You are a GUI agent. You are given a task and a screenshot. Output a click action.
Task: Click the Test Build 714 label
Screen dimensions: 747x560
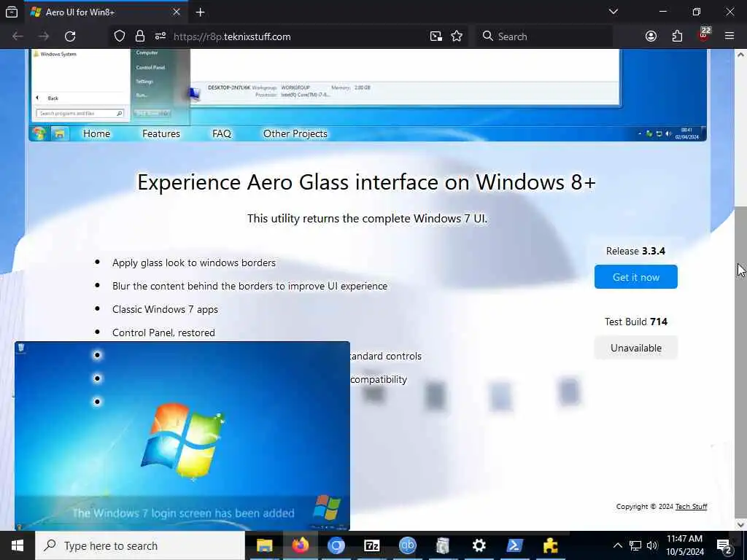(635, 322)
